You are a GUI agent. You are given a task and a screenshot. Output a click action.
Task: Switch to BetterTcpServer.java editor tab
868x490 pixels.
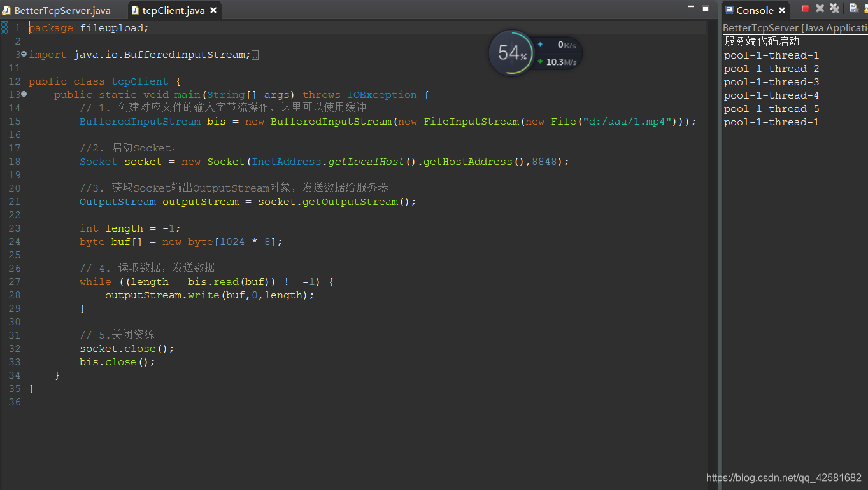point(57,10)
